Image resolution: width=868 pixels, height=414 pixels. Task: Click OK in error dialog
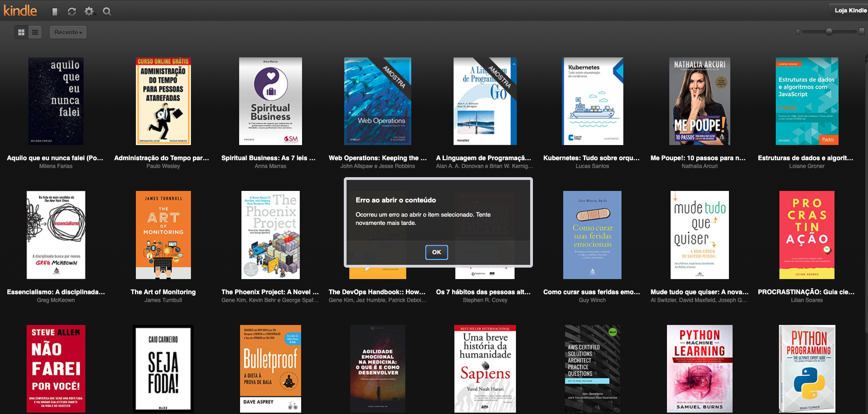(437, 252)
